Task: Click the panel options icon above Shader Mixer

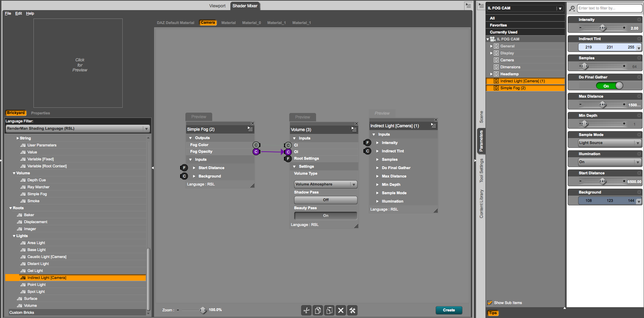Action: tap(468, 6)
